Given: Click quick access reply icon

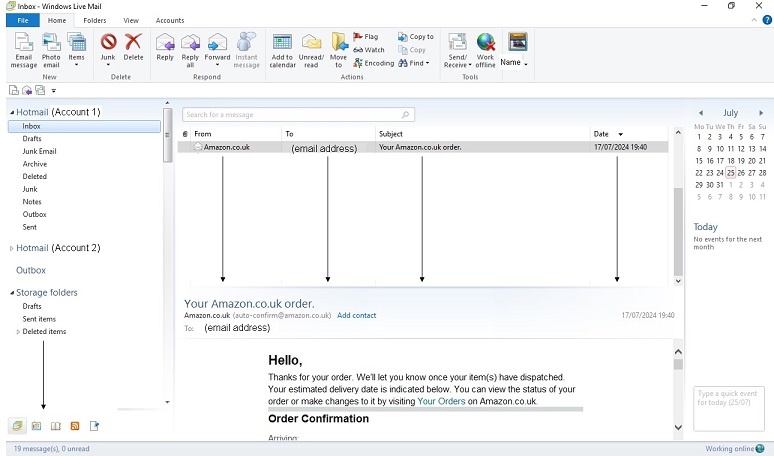Looking at the screenshot, I should (27, 90).
